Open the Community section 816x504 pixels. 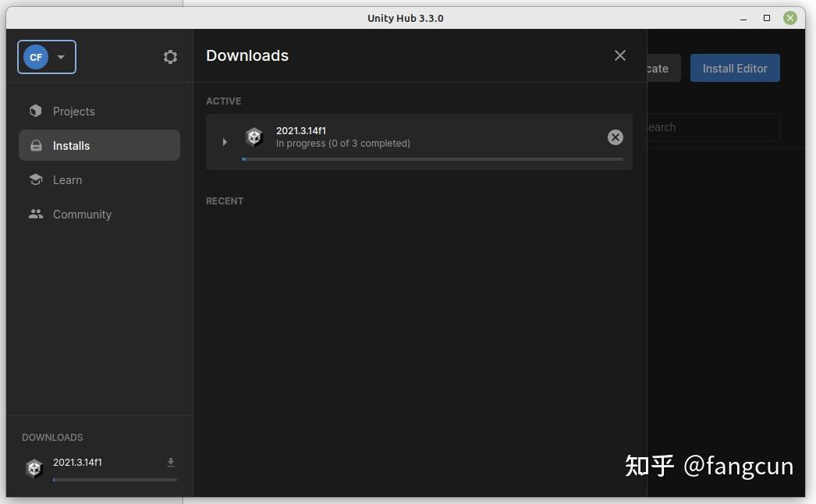(x=81, y=214)
